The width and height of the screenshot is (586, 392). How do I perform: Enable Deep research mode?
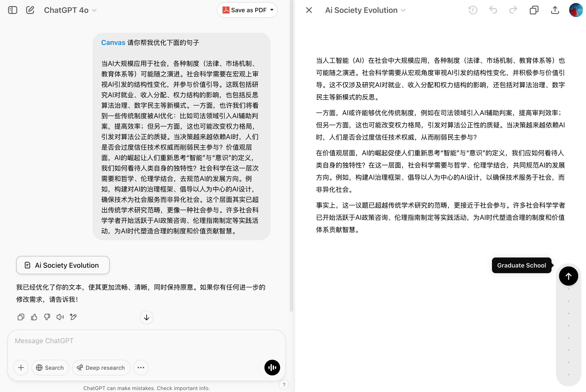(x=101, y=368)
